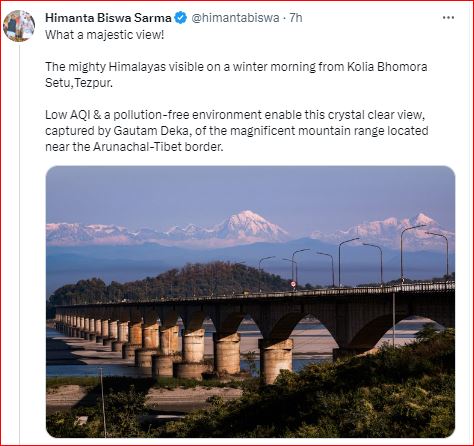Open the @himantabiswa handle link
This screenshot has height=446, width=474.
(x=235, y=18)
